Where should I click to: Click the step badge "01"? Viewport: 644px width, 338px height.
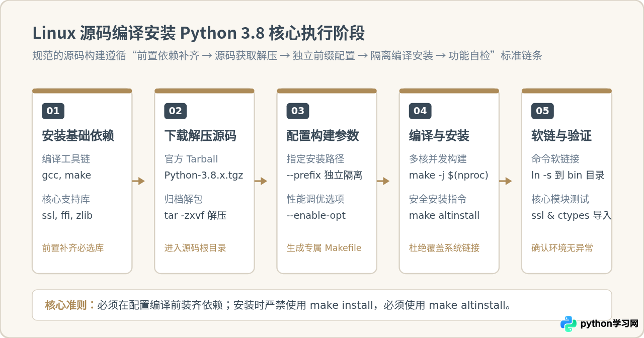(53, 111)
